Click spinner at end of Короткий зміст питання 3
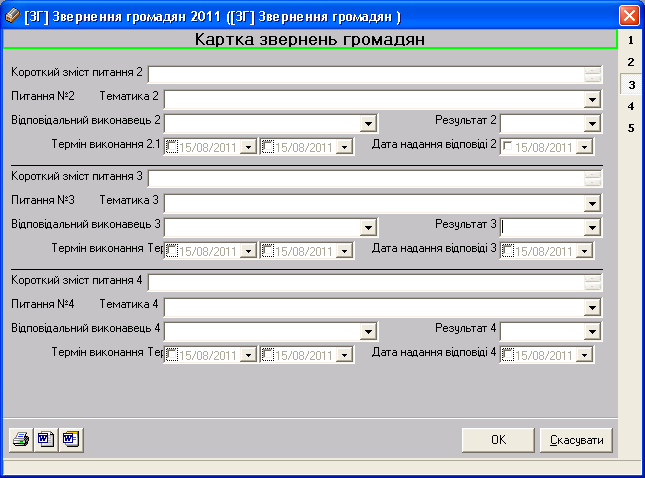The height and width of the screenshot is (478, 645). coord(592,179)
